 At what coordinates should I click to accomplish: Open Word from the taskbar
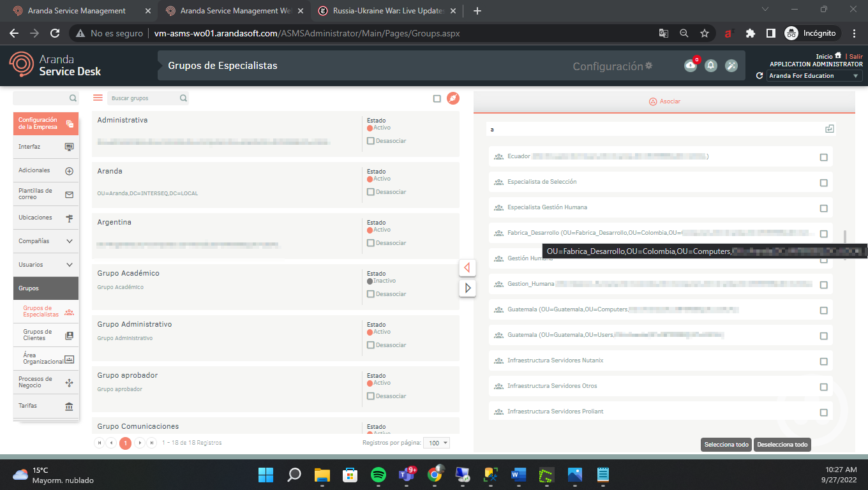coord(518,475)
